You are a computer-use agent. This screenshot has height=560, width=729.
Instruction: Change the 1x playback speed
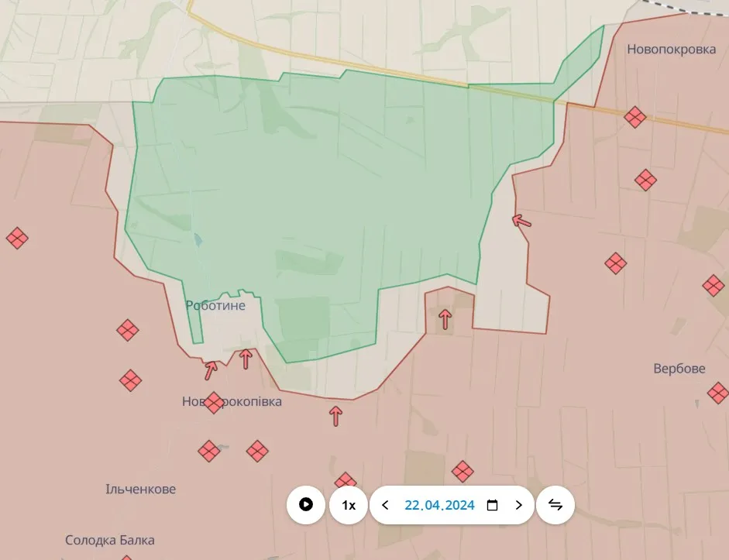click(349, 505)
